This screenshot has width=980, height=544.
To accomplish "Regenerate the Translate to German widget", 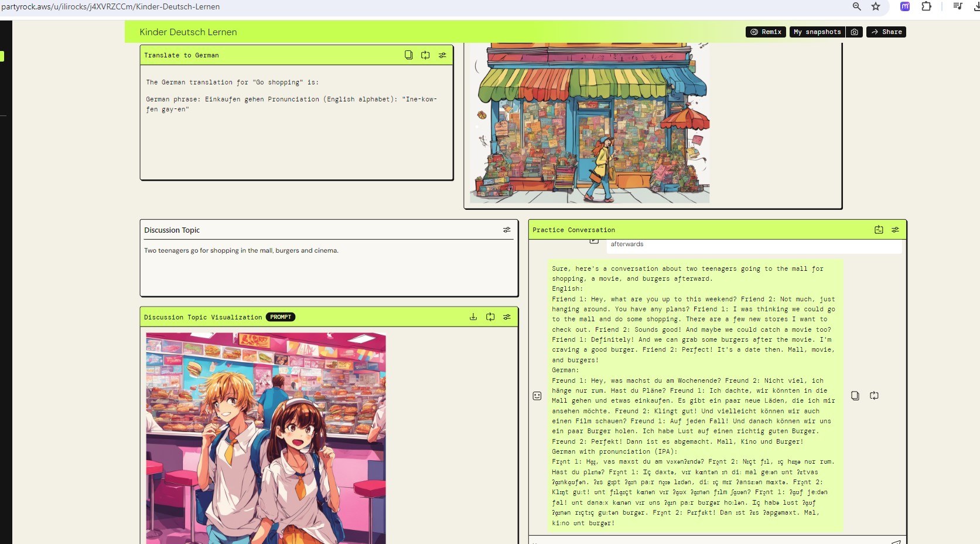I will (x=425, y=55).
